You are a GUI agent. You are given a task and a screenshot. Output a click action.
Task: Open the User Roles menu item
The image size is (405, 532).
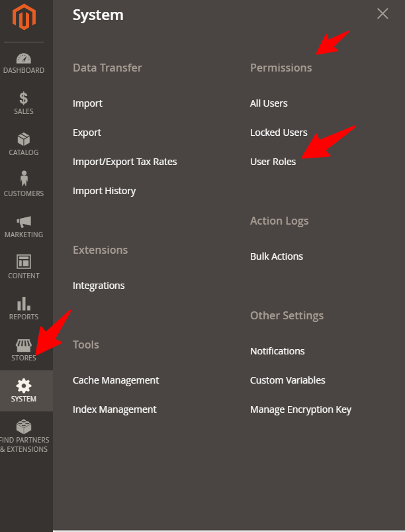pyautogui.click(x=273, y=162)
